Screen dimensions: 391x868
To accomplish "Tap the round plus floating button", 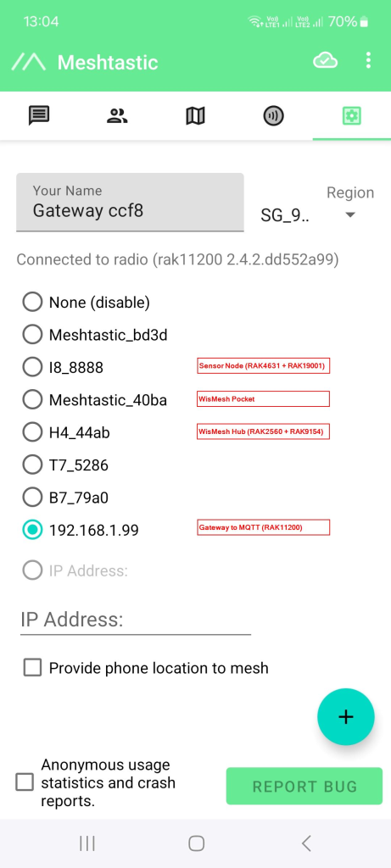I will 345,716.
